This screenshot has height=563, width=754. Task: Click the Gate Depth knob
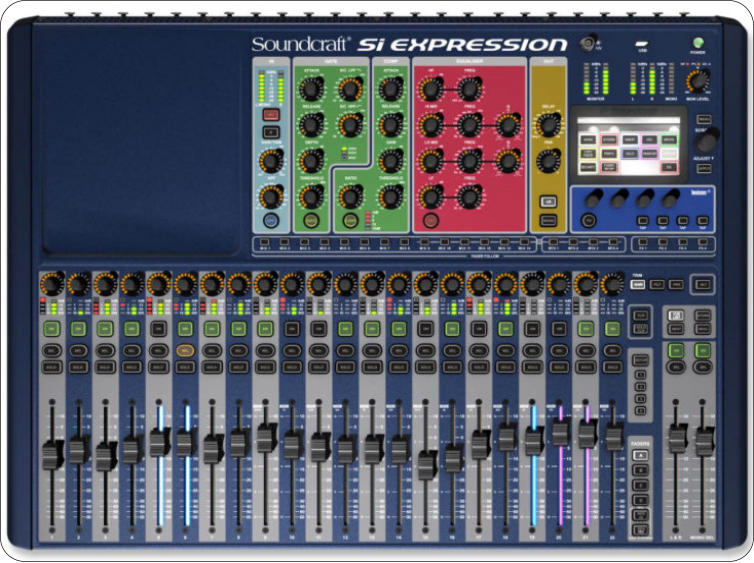[x=312, y=161]
